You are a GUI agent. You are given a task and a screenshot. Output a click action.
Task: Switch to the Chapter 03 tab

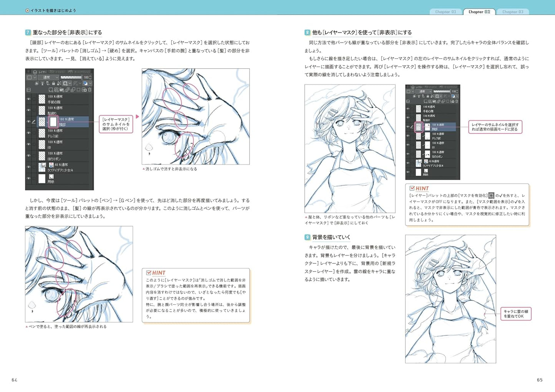pos(513,12)
